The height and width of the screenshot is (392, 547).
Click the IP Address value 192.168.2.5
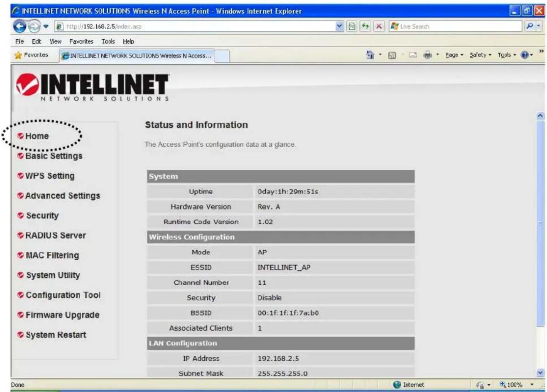pos(278,359)
